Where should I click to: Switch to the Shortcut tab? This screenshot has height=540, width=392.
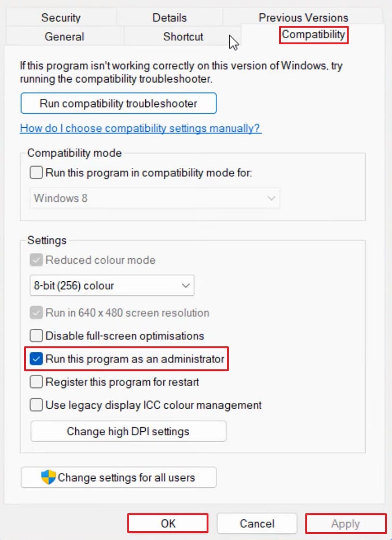click(x=183, y=36)
